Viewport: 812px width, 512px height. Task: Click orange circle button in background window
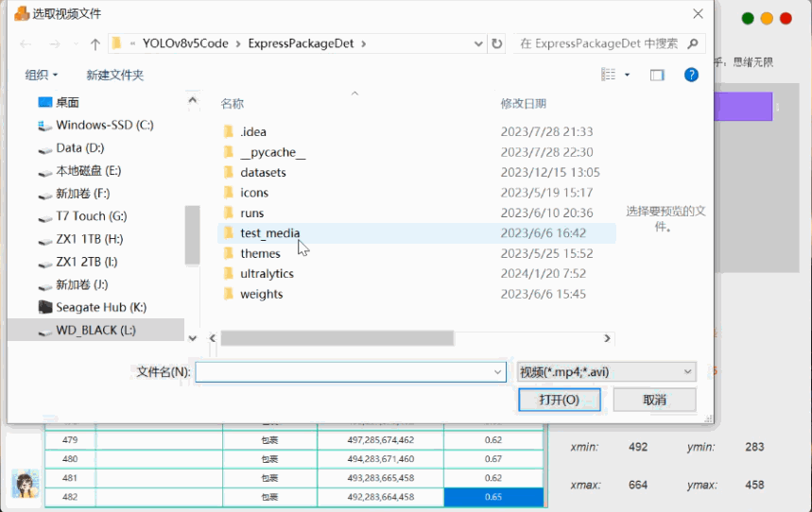tap(767, 19)
